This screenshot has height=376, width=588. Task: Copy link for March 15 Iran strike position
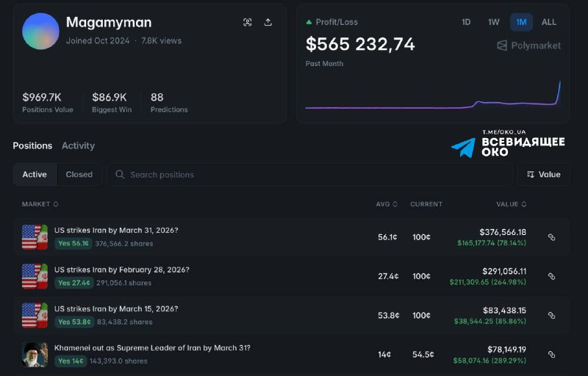tap(551, 316)
